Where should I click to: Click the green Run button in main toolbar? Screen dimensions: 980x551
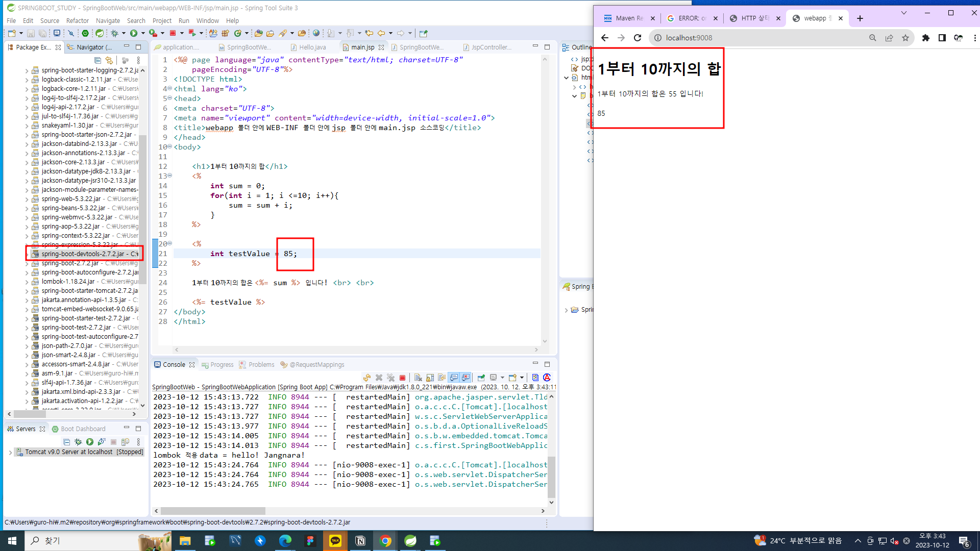click(134, 33)
